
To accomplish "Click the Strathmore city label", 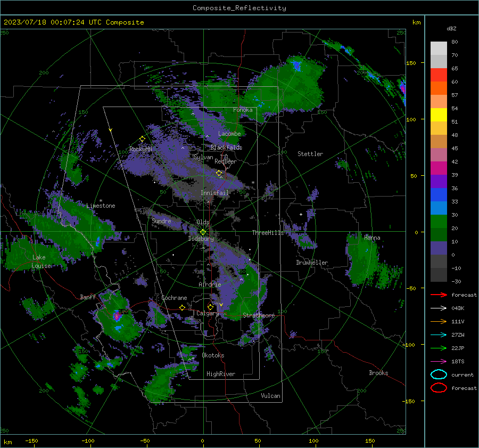I will (259, 315).
